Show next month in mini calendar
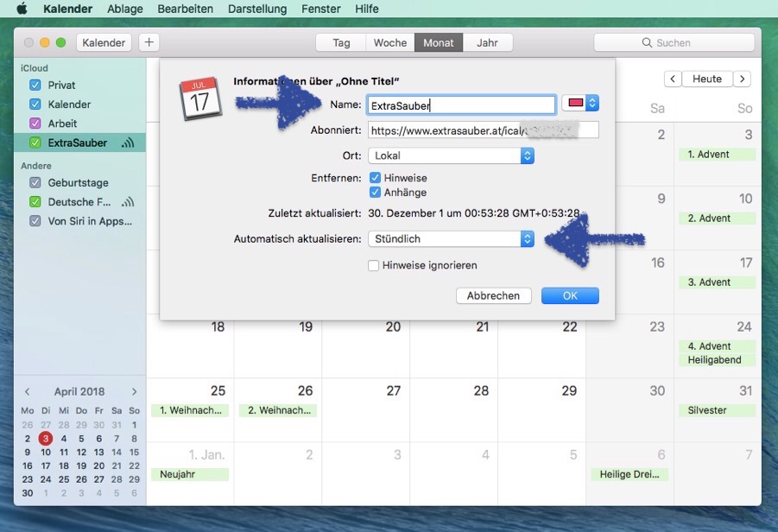The image size is (778, 532). 134,391
